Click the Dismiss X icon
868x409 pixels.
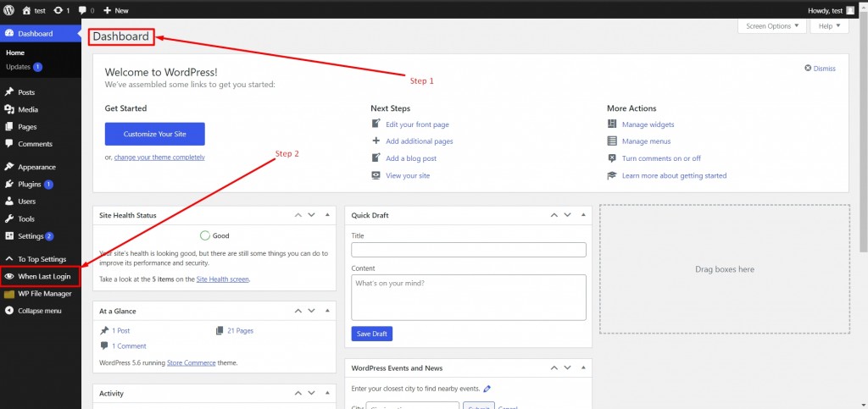pos(808,69)
